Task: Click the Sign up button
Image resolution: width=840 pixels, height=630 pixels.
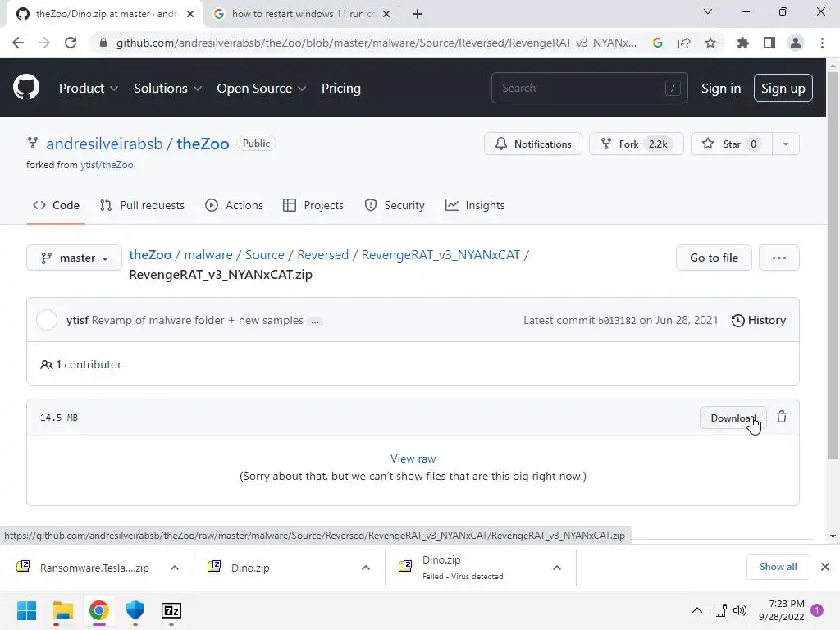Action: pyautogui.click(x=783, y=89)
